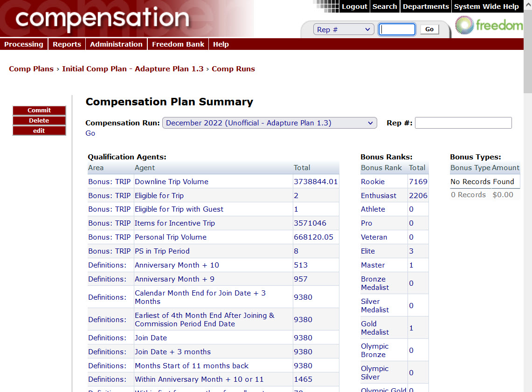Open the Compensation Run dropdown
This screenshot has height=392, width=532.
pos(269,123)
